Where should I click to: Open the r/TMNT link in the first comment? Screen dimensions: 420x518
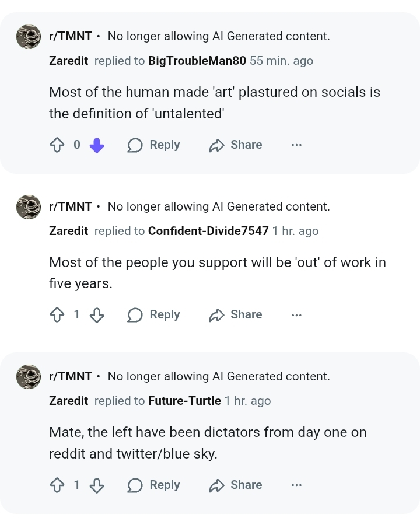71,36
